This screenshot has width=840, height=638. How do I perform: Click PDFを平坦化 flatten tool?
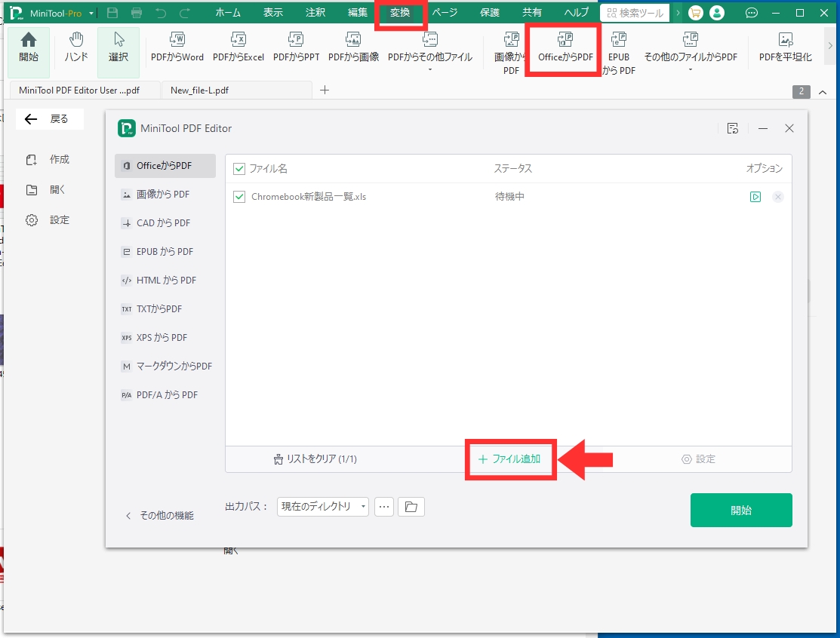786,47
